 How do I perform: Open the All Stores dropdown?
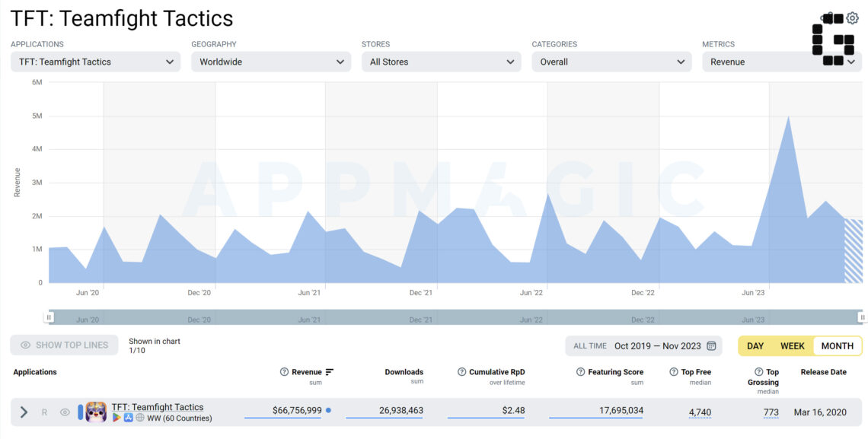tap(442, 62)
